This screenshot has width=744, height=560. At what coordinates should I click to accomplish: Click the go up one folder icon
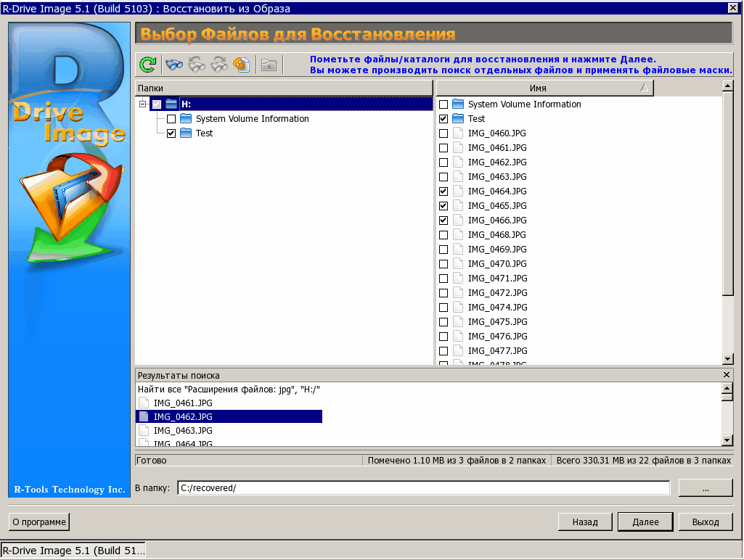click(269, 65)
